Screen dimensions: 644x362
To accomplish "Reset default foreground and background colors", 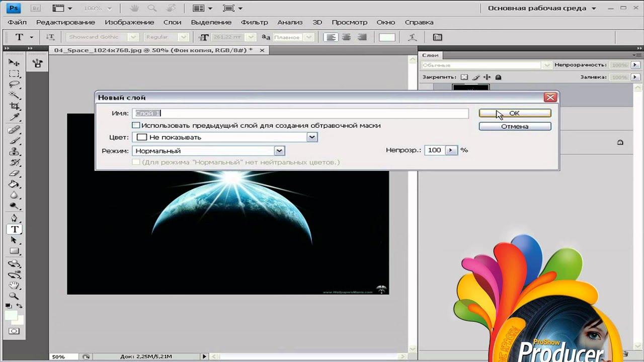I will coord(9,306).
